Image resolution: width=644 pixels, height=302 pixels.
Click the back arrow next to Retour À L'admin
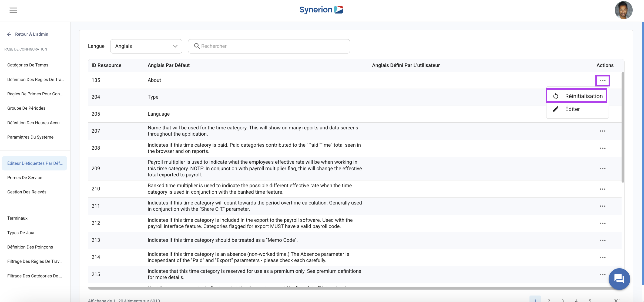9,34
